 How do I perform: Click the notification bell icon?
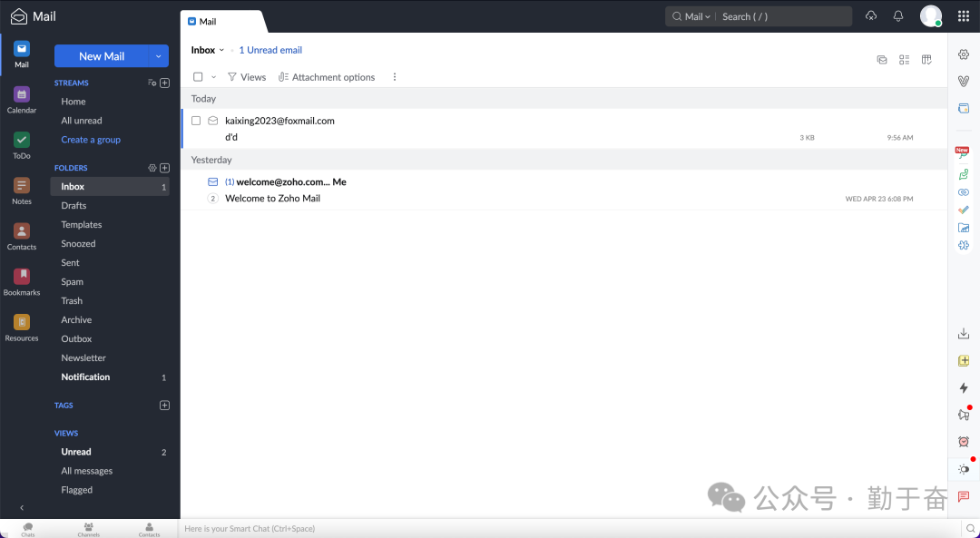[x=898, y=16]
